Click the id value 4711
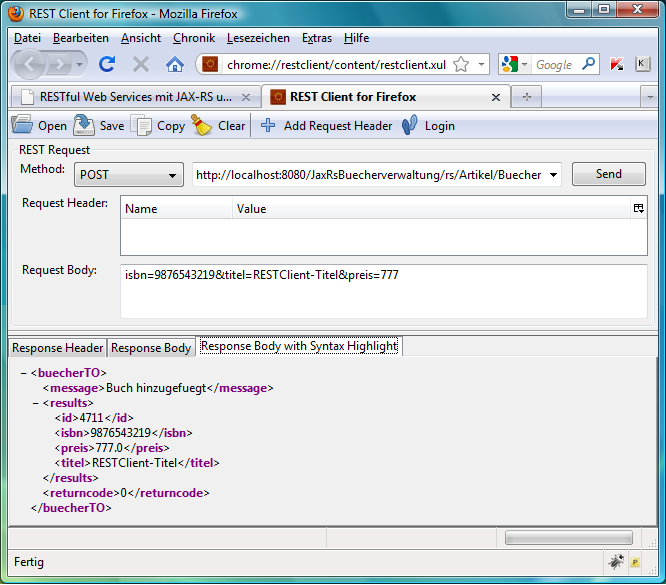666x585 pixels. [x=91, y=418]
